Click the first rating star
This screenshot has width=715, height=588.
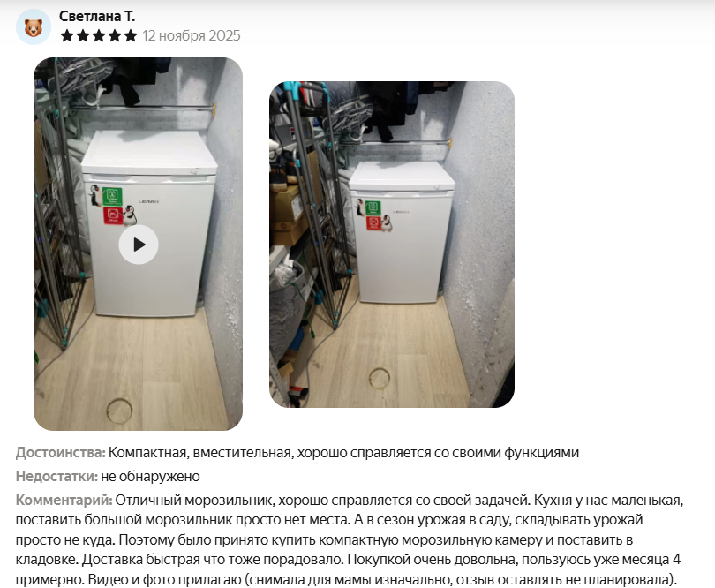pyautogui.click(x=67, y=35)
